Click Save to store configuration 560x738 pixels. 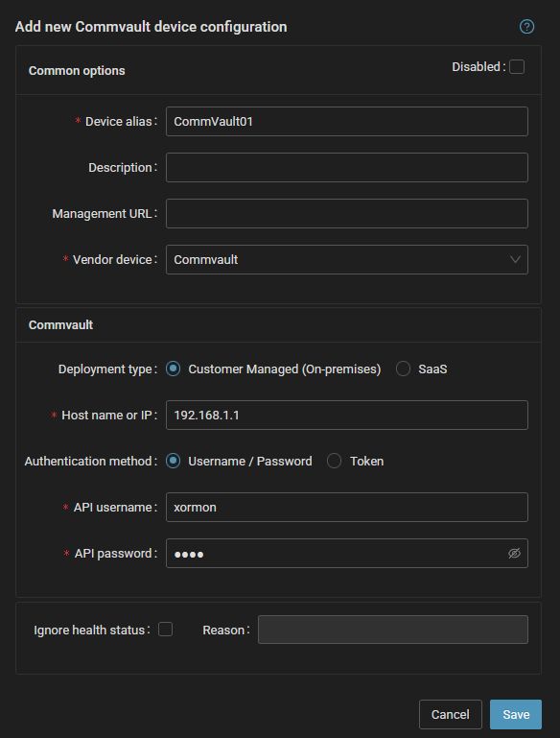pos(516,714)
